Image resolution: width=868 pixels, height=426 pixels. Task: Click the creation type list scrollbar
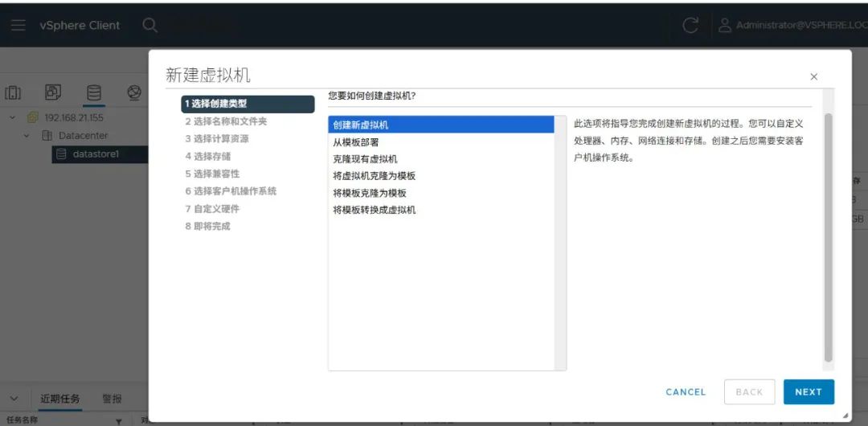(560, 244)
